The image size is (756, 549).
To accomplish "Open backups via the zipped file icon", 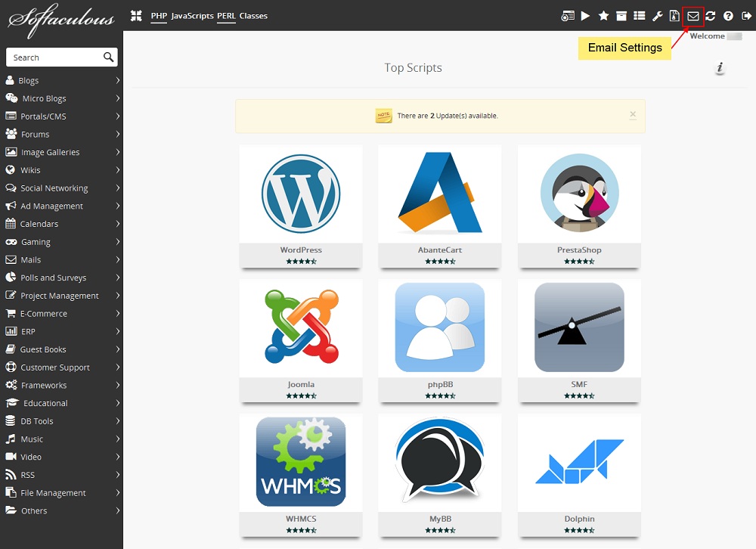I will pos(674,16).
